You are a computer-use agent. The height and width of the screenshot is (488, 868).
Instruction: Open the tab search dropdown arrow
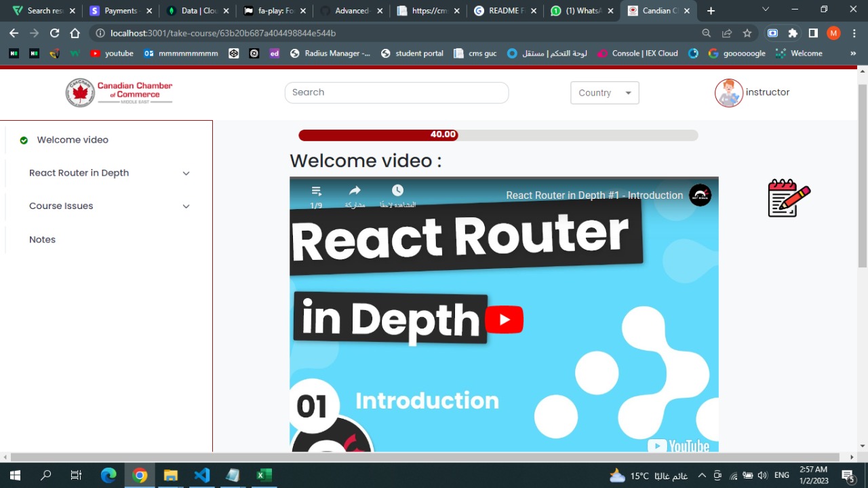click(766, 10)
